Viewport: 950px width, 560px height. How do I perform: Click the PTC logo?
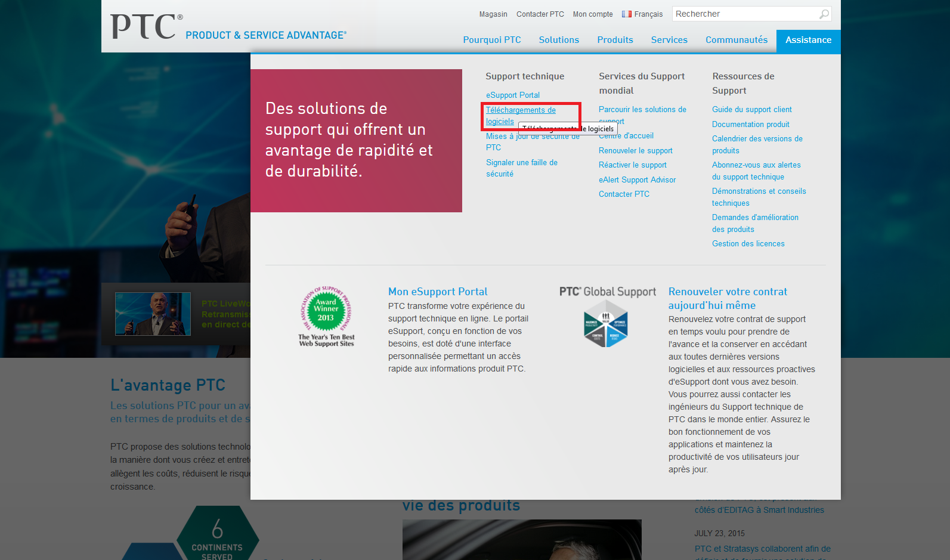[147, 27]
